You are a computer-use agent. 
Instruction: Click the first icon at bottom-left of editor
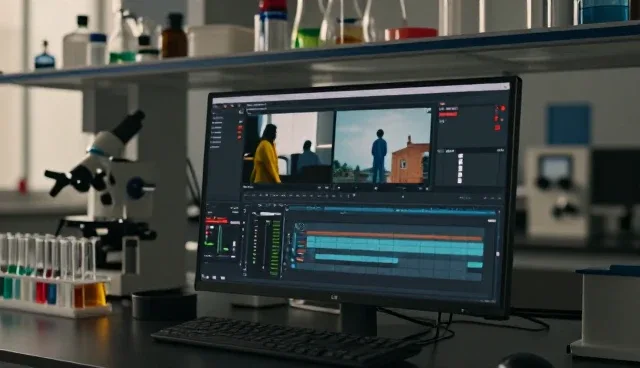(205, 277)
